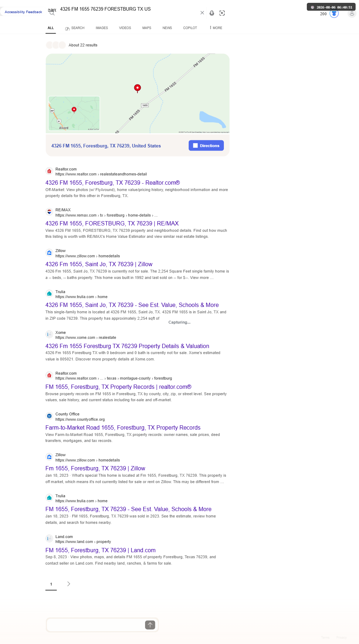Open RE/MAX 4326 FM 1655 FORESTBURG result
This screenshot has width=359, height=644.
[x=112, y=224]
